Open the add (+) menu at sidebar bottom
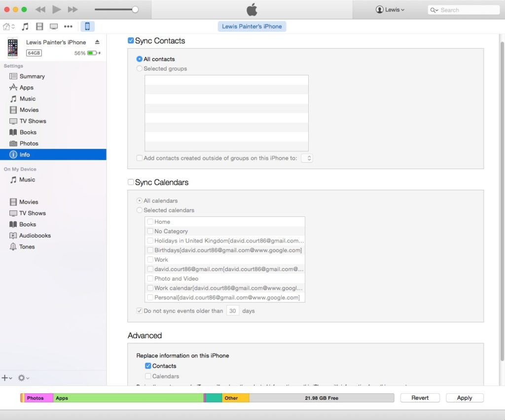 coord(7,378)
